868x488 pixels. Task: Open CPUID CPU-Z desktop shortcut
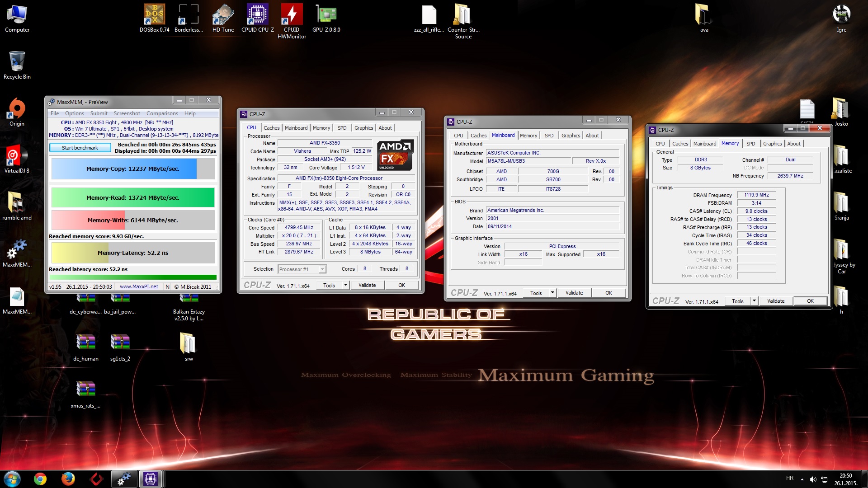[x=258, y=19]
